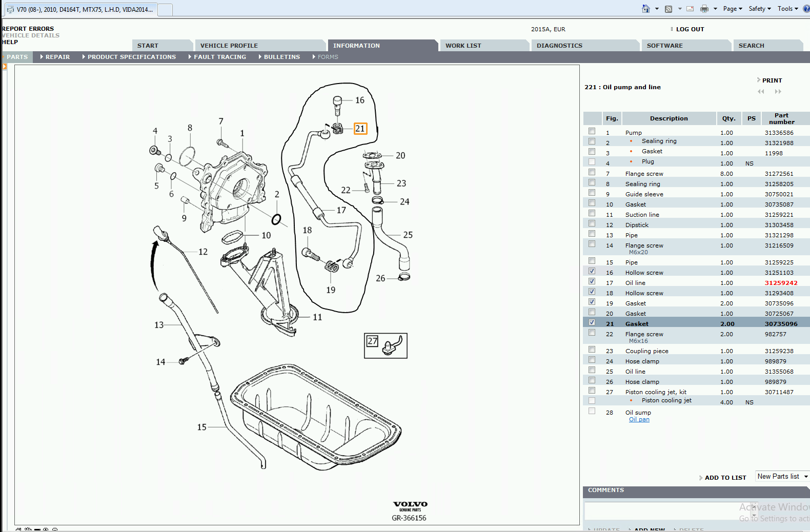Click the PRINT button
This screenshot has height=532, width=810.
coord(772,80)
